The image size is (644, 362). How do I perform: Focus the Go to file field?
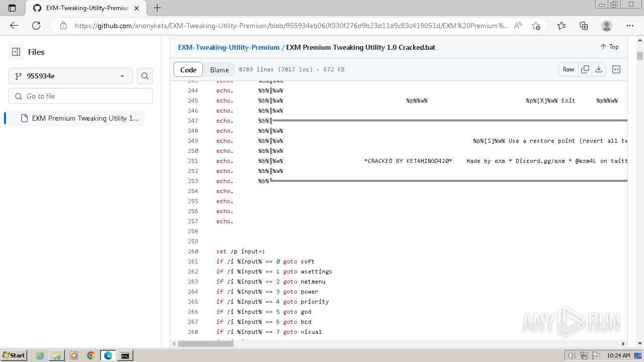[80, 96]
